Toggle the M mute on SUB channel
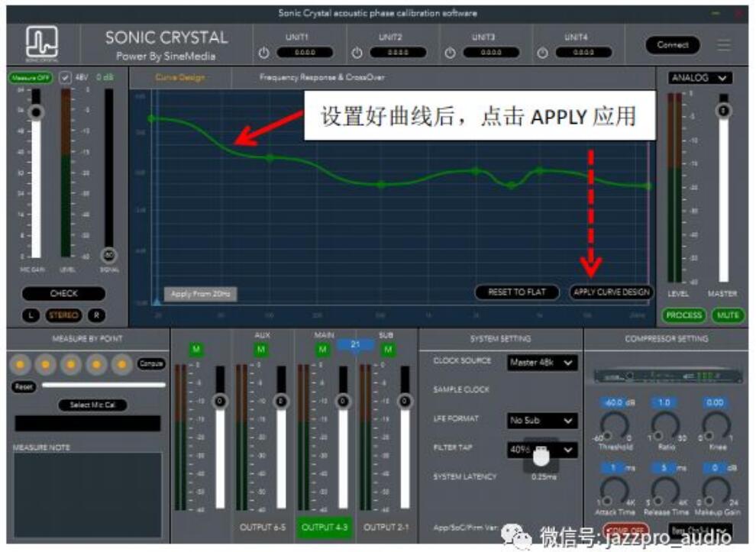The width and height of the screenshot is (756, 552). click(388, 349)
